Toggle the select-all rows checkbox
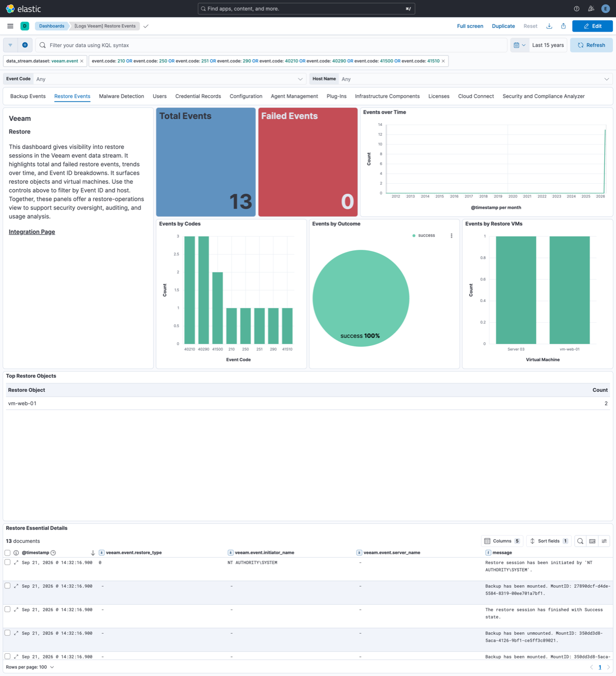This screenshot has width=616, height=676. (x=7, y=553)
